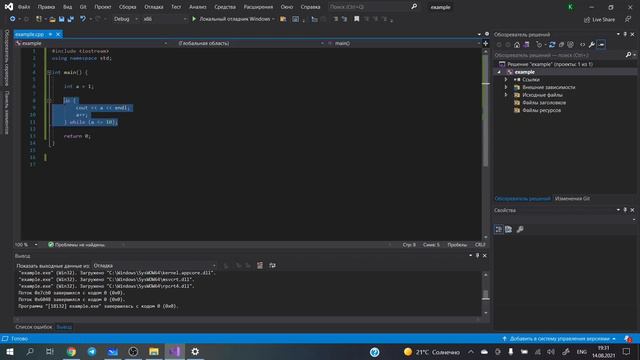Open Google Chrome from taskbar

71,351
